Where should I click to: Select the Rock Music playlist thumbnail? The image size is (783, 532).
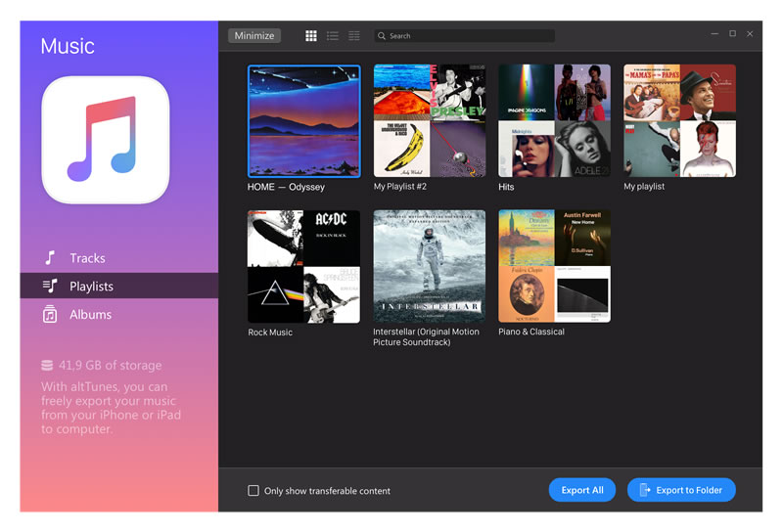[x=303, y=267]
